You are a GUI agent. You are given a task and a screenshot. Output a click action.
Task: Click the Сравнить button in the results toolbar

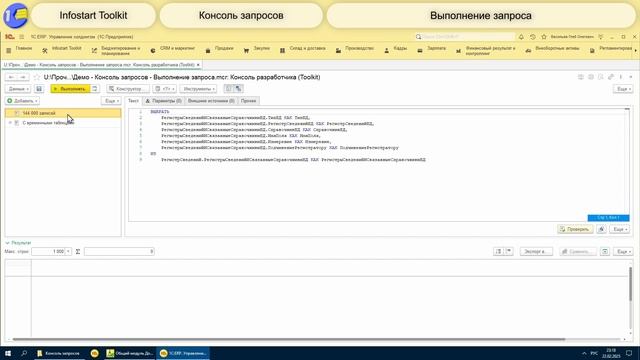(578, 251)
